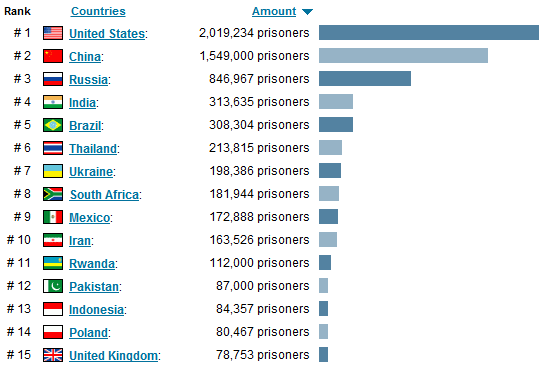Click the United States prisoners bar
The image size is (548, 367).
point(429,33)
